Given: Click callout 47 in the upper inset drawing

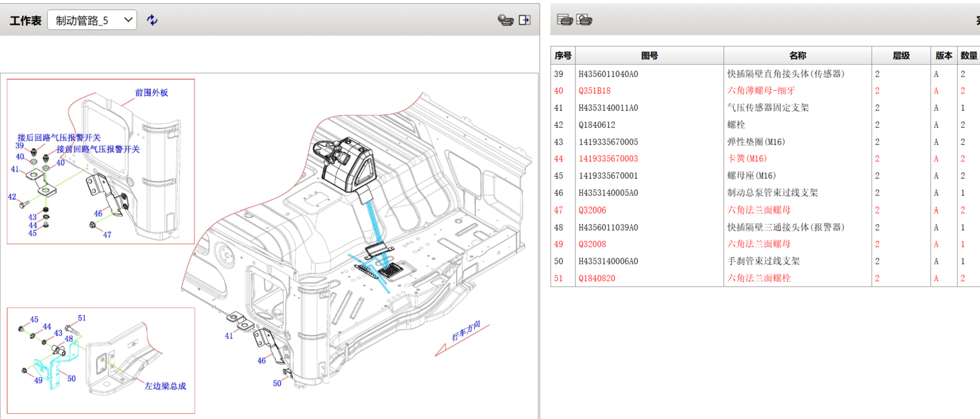Looking at the screenshot, I should tap(107, 234).
